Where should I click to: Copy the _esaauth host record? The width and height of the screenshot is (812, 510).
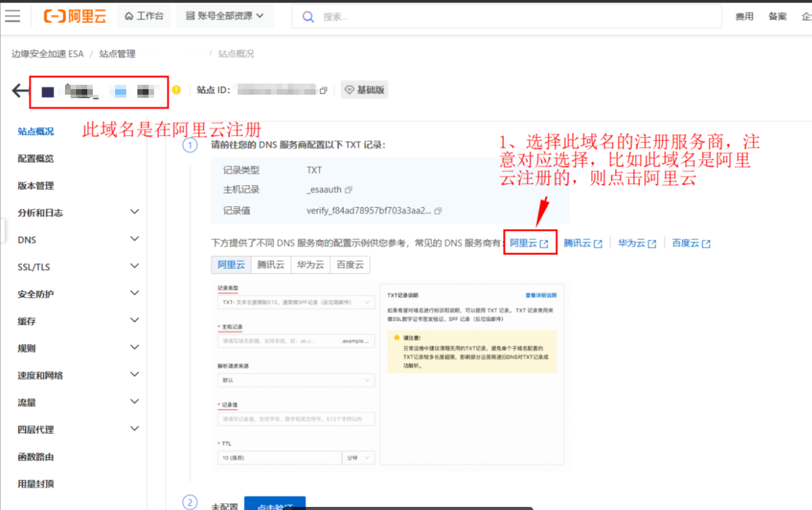click(348, 190)
